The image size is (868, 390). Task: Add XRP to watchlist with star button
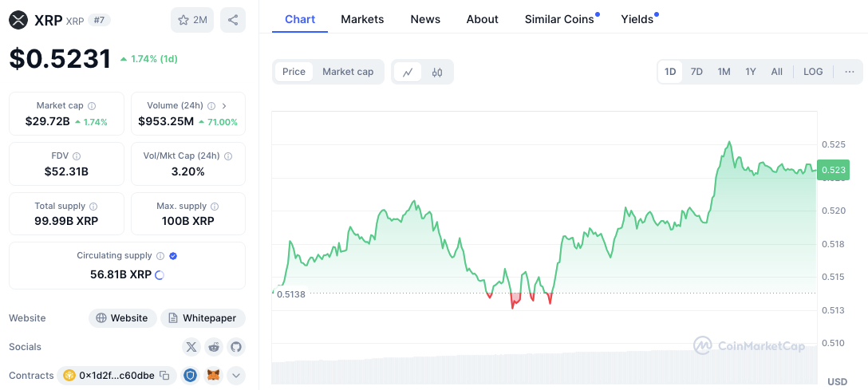tap(192, 21)
